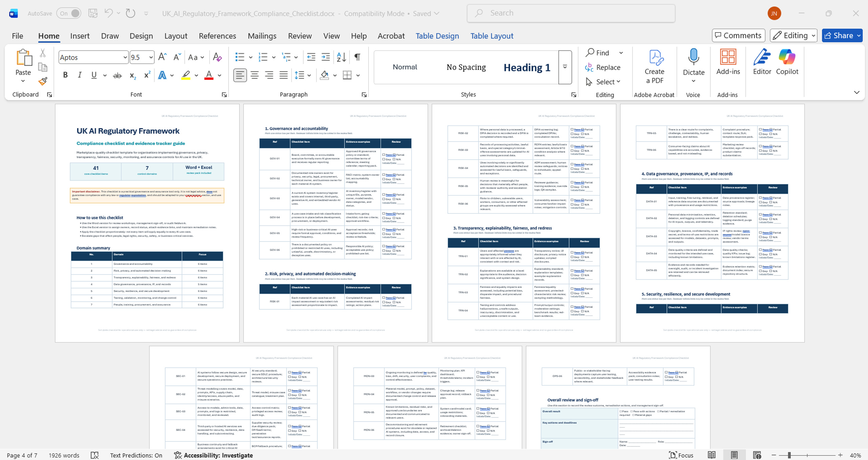Image resolution: width=868 pixels, height=460 pixels.
Task: Switch to Web Layout view
Action: click(756, 455)
